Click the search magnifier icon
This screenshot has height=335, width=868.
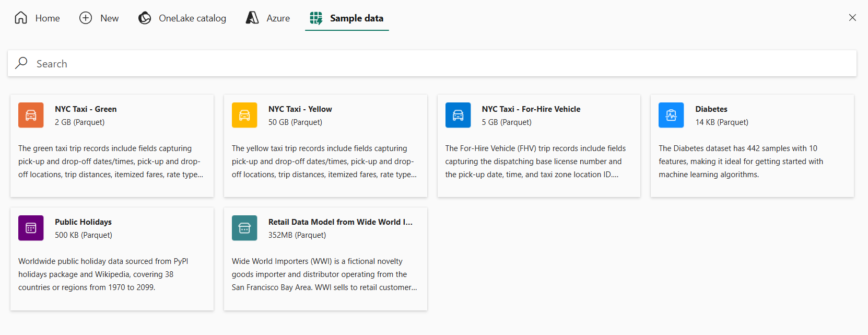click(x=21, y=63)
